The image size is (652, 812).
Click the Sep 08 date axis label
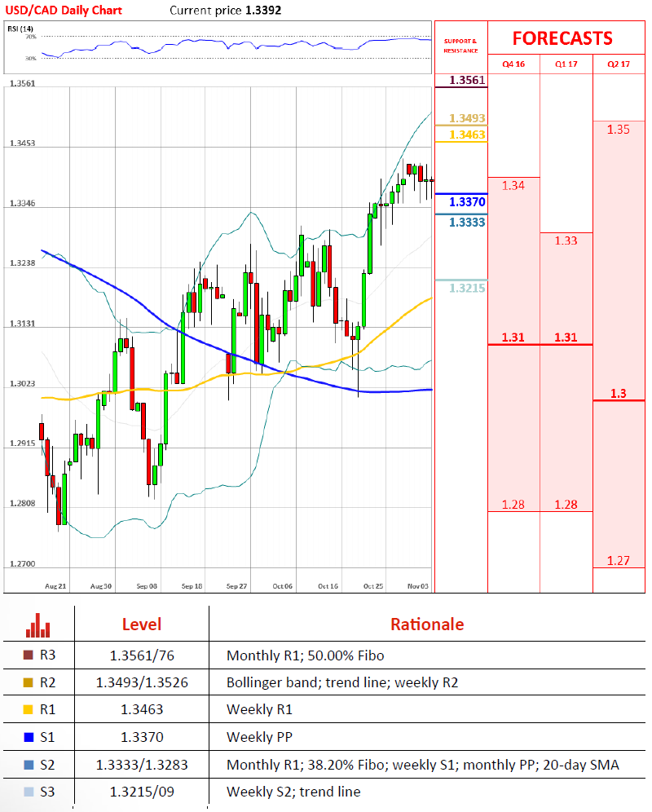pyautogui.click(x=147, y=586)
